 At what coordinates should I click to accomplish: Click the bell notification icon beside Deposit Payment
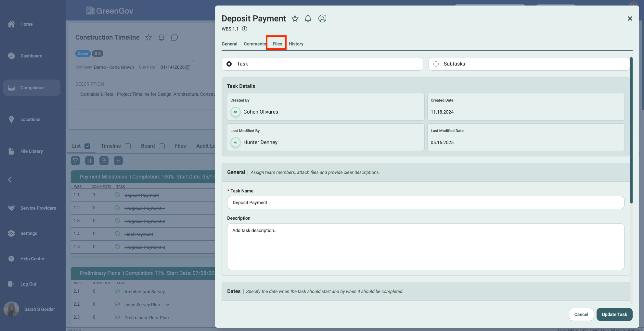point(308,19)
